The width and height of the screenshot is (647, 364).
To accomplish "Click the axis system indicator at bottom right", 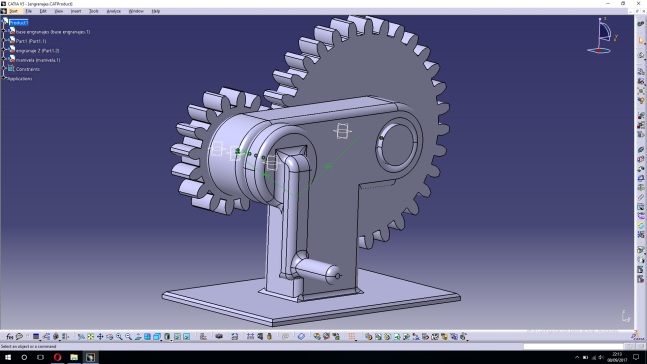I will pyautogui.click(x=626, y=316).
